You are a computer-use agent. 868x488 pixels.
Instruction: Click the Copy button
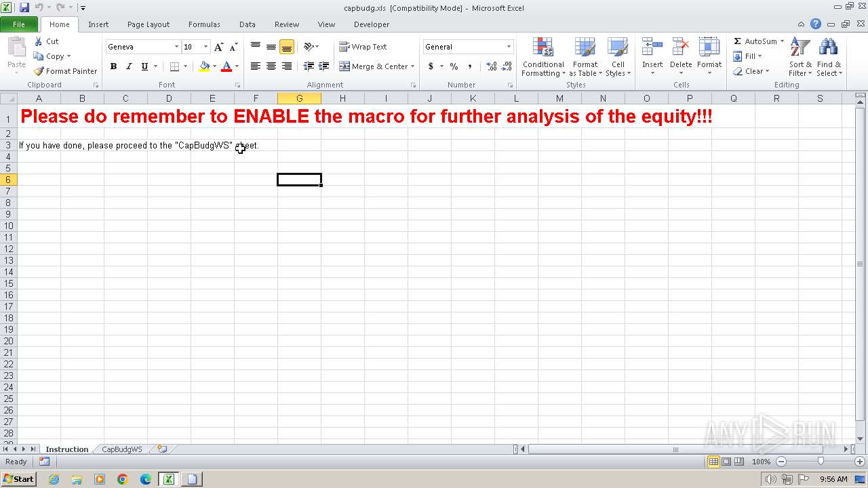(x=52, y=56)
